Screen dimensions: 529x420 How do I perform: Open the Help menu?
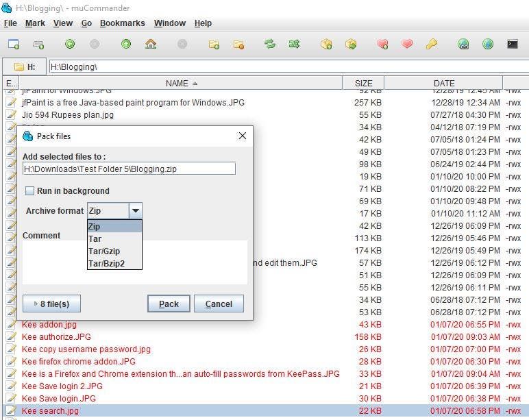(203, 23)
